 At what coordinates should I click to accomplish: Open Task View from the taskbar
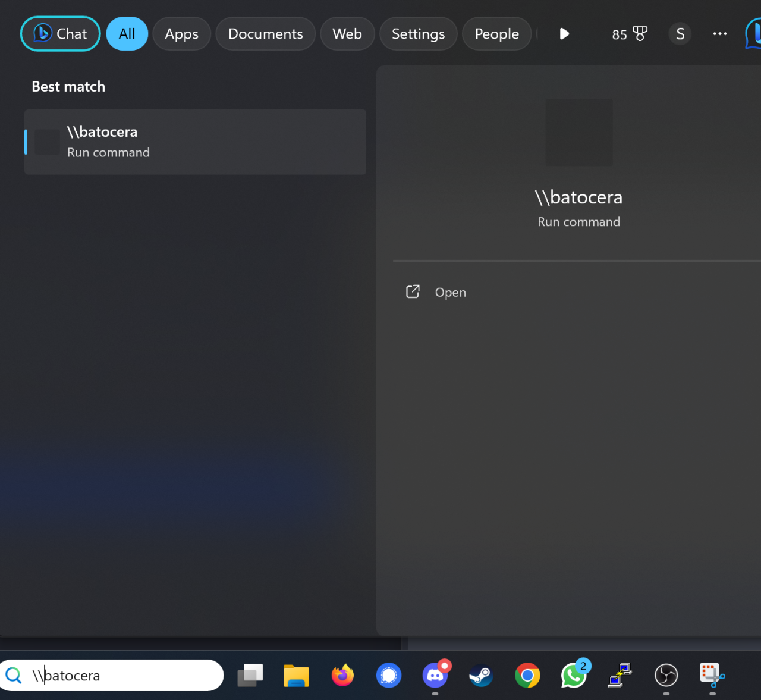pyautogui.click(x=250, y=675)
